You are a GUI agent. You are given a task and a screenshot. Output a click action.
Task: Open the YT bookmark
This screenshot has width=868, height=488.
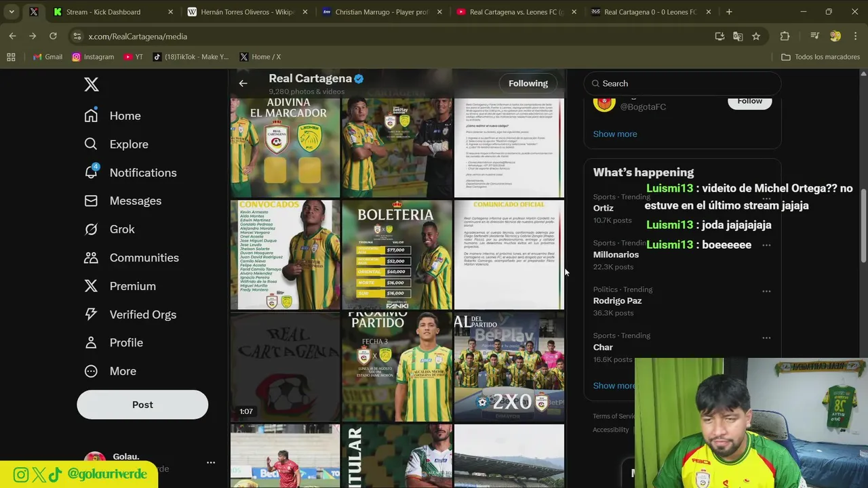(134, 57)
